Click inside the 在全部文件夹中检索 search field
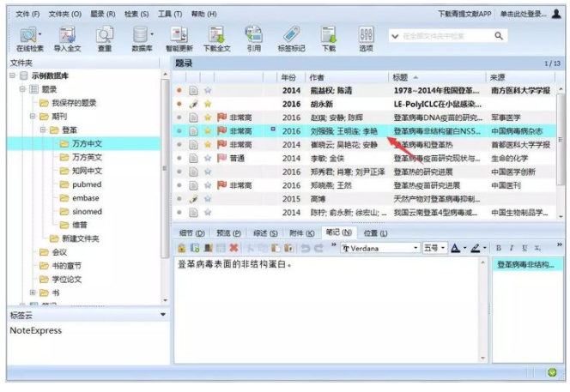This screenshot has width=570, height=392. click(x=446, y=36)
